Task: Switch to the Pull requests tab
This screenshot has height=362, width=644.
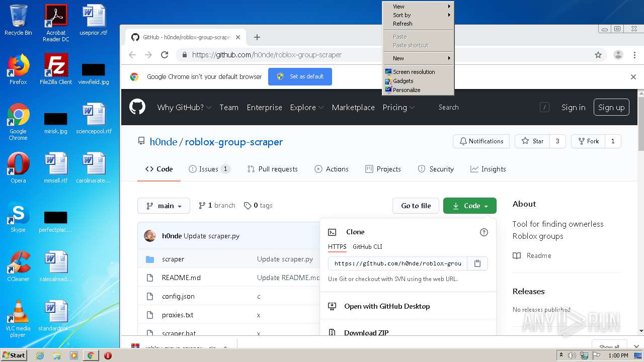Action: pos(272,169)
